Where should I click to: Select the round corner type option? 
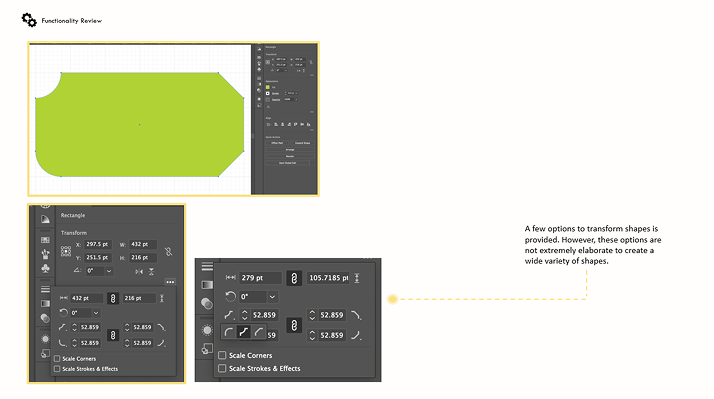click(229, 332)
